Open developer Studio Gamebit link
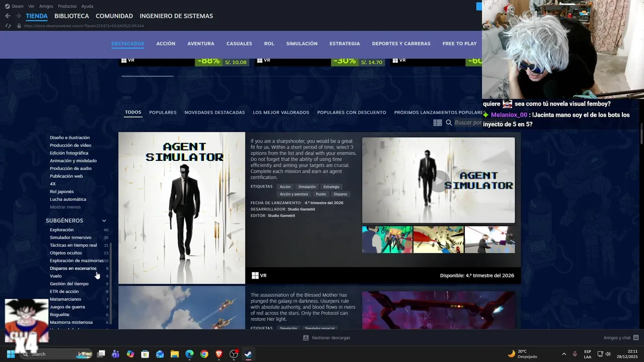 tap(301, 209)
